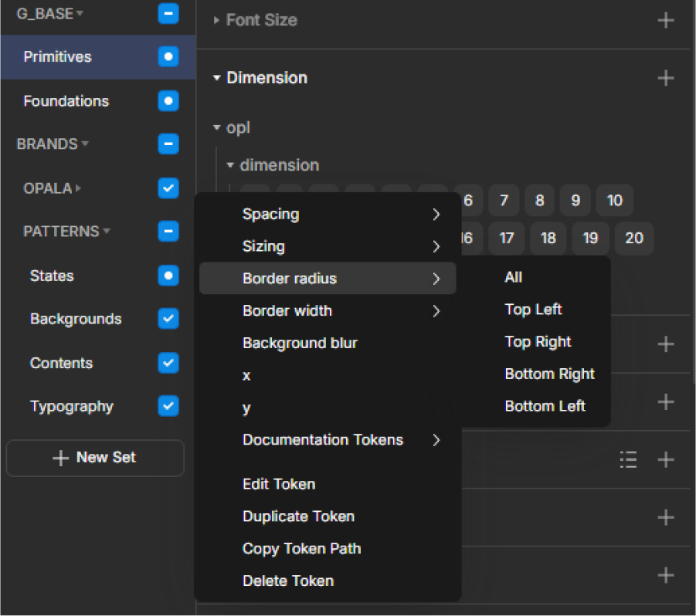This screenshot has height=616, width=696.
Task: Choose Delete Token from context menu
Action: pos(288,580)
